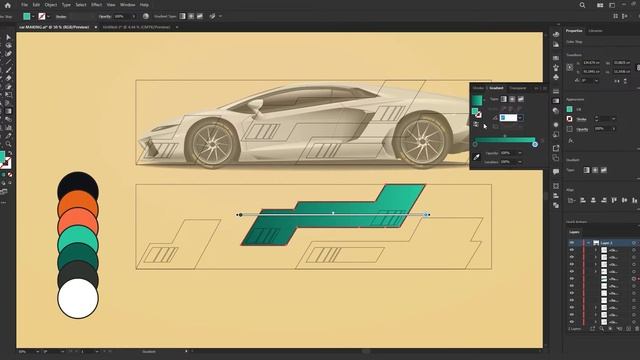640x360 pixels.
Task: Click the Opacity icon in the Appearance section
Action: (570, 129)
